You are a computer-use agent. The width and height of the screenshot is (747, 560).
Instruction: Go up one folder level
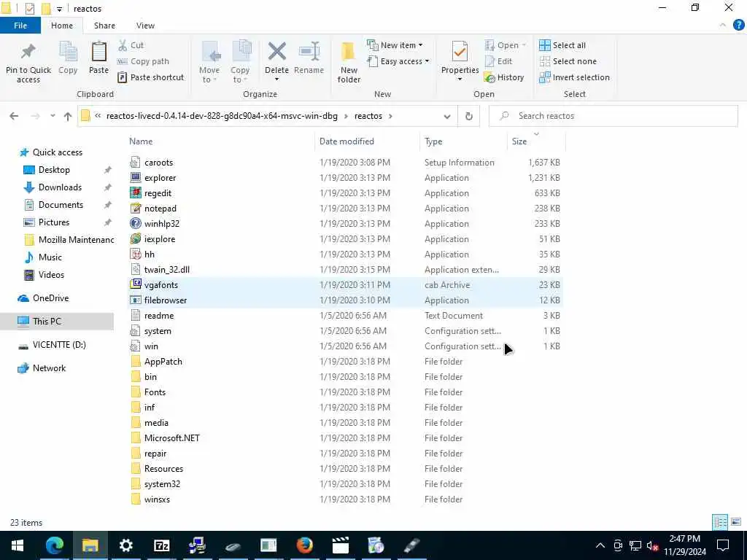coord(68,116)
